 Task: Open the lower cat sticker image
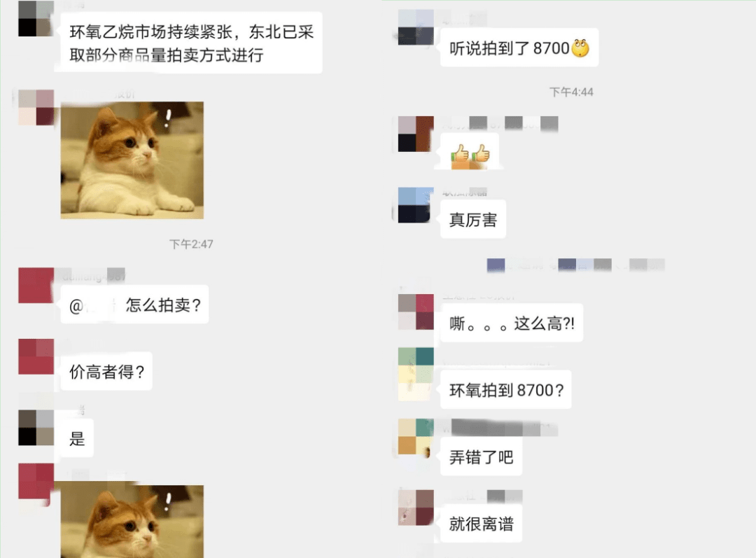pos(132,522)
